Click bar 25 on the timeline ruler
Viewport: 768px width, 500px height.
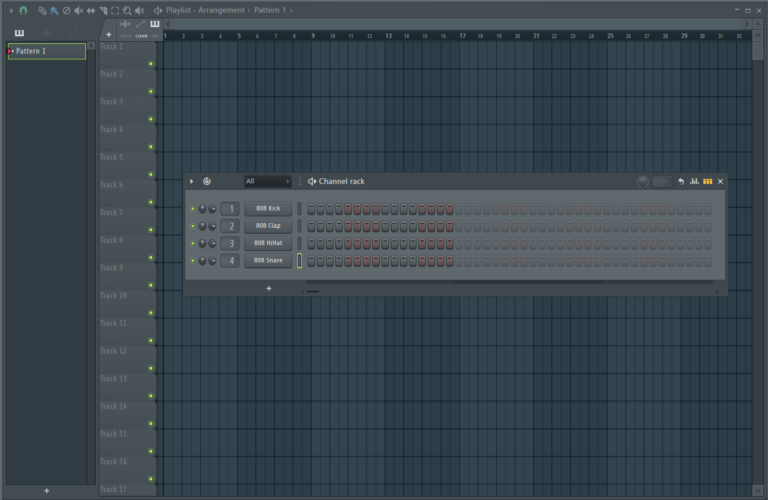click(610, 36)
